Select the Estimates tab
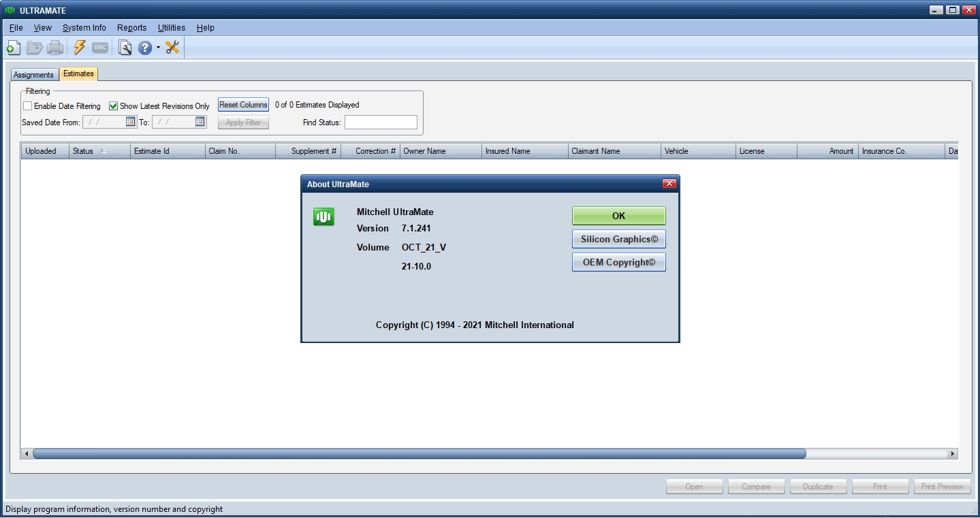Screen dimensions: 980x518 pyautogui.click(x=78, y=74)
